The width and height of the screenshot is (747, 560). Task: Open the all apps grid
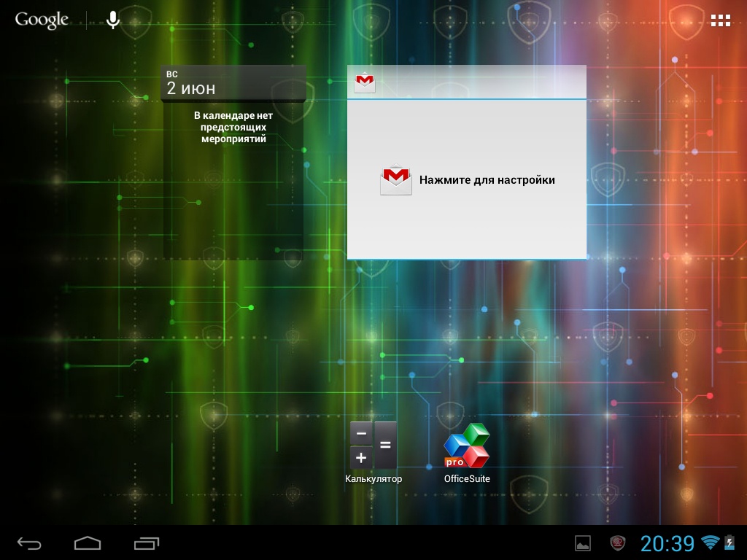720,20
